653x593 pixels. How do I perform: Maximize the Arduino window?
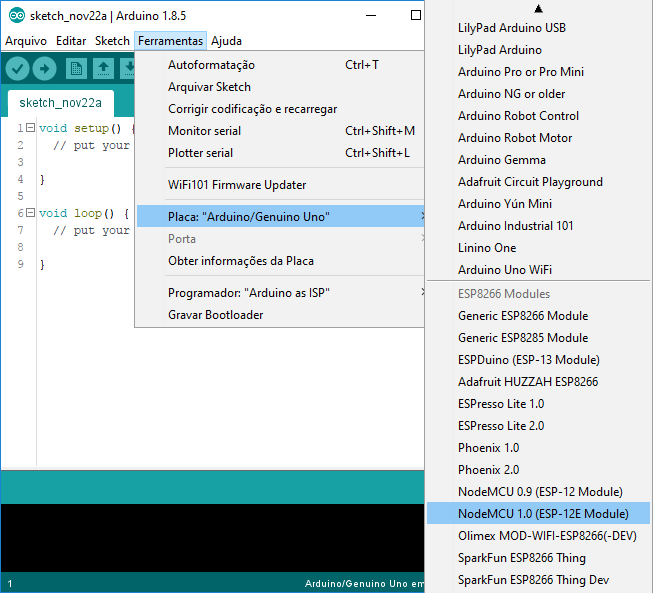(416, 15)
